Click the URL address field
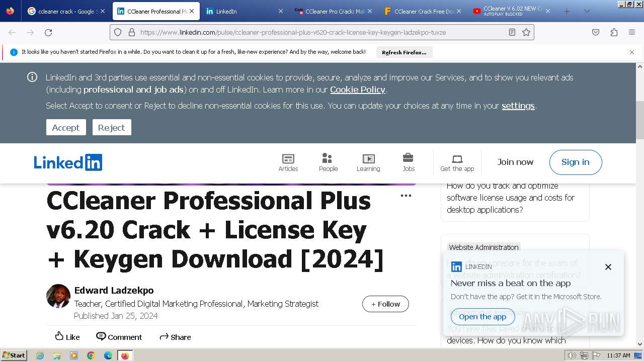 [x=322, y=32]
